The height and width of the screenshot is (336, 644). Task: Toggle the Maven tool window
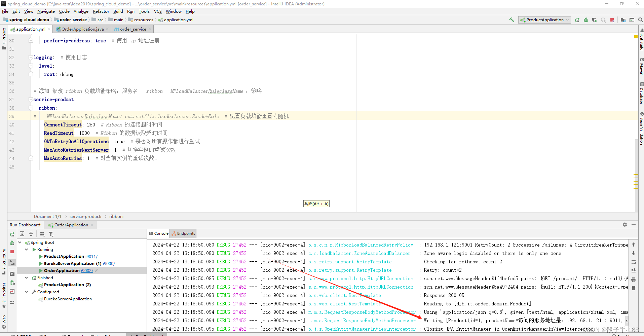pyautogui.click(x=641, y=66)
